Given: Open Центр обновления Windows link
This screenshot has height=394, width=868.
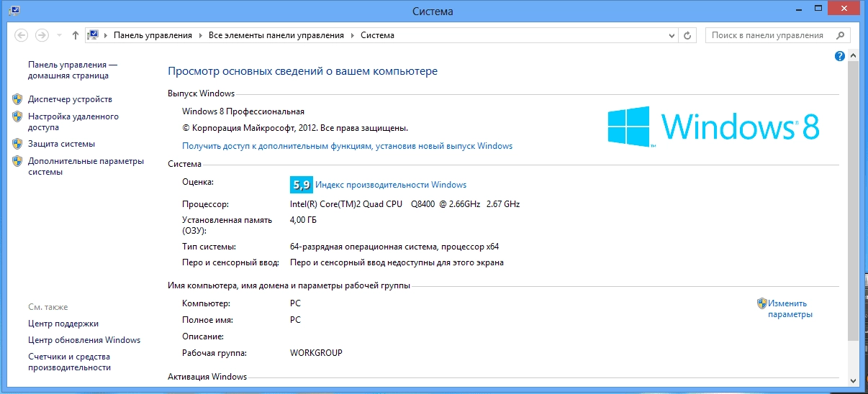Looking at the screenshot, I should point(84,340).
